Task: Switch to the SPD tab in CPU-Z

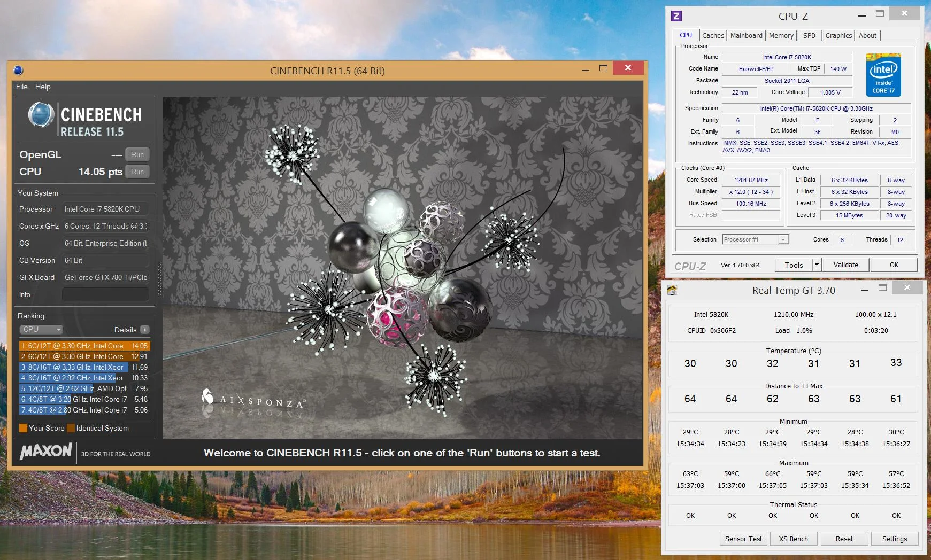Action: [x=809, y=35]
